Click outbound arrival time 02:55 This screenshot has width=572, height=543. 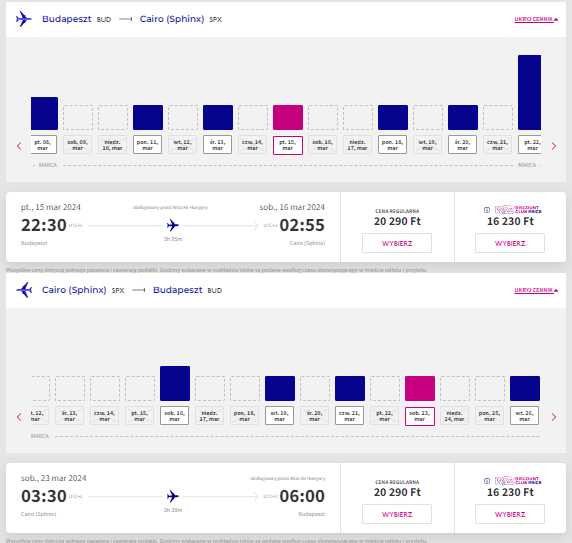(302, 225)
